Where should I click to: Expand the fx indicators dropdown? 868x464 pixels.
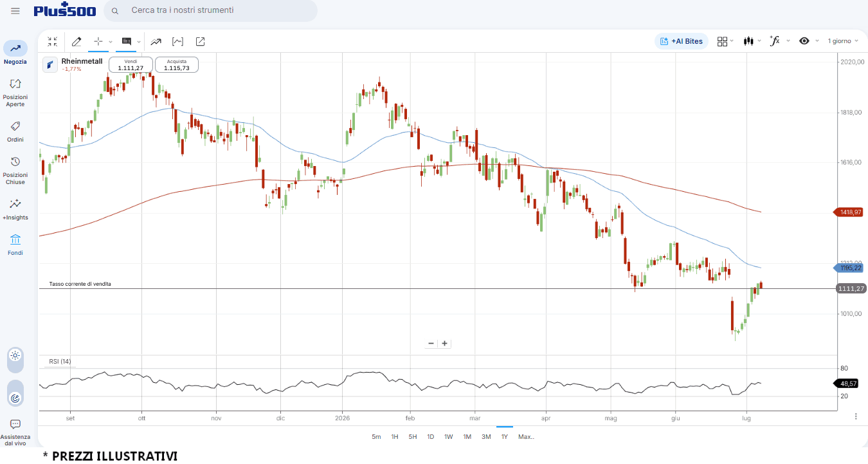click(779, 41)
